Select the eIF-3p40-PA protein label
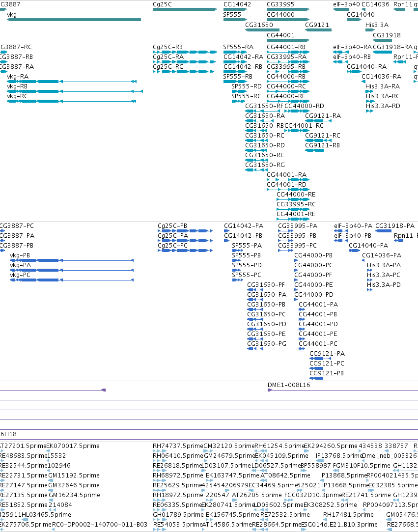 (x=353, y=225)
